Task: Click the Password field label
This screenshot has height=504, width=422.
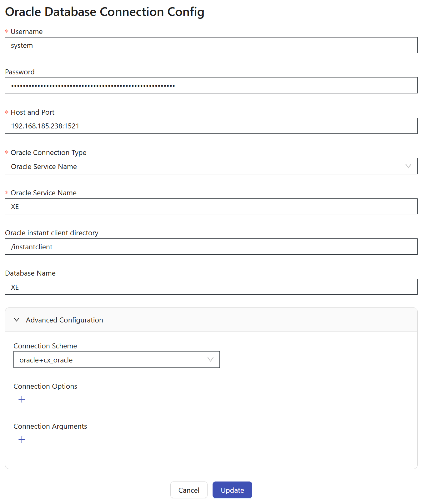Action: pos(20,72)
